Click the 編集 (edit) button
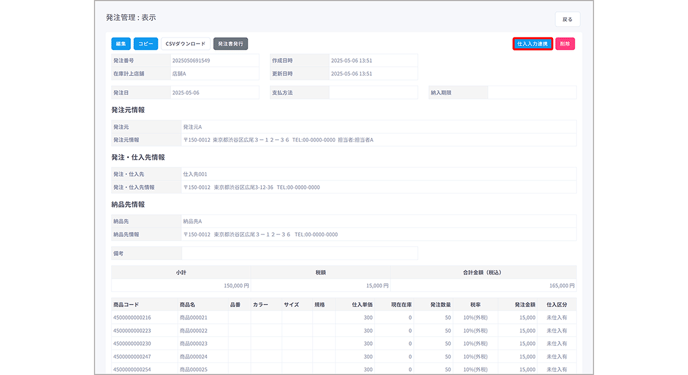This screenshot has height=375, width=688. pos(121,44)
